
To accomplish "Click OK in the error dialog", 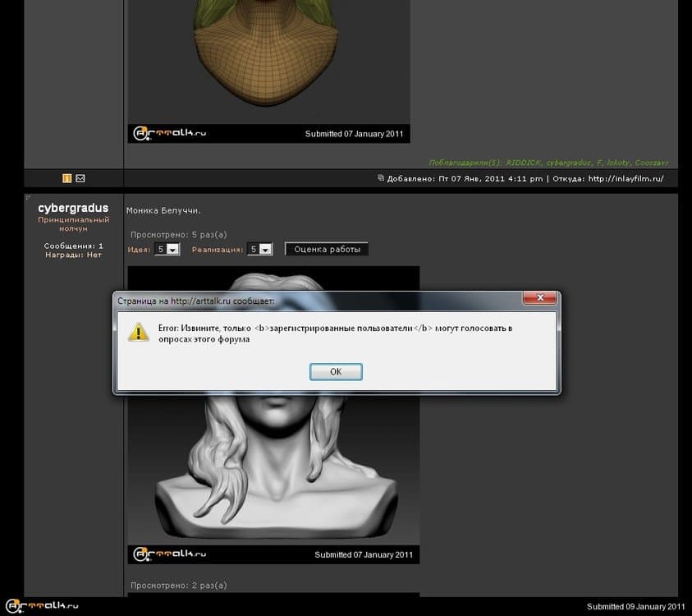I will point(336,372).
